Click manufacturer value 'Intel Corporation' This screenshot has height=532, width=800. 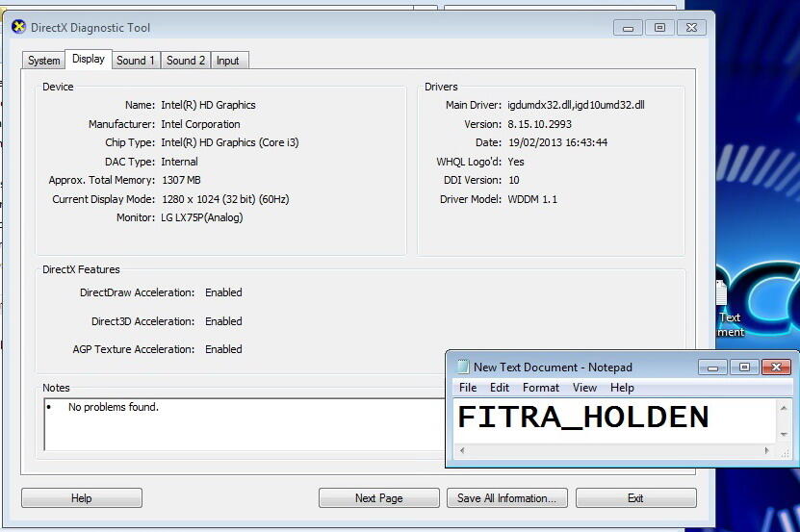coord(200,124)
